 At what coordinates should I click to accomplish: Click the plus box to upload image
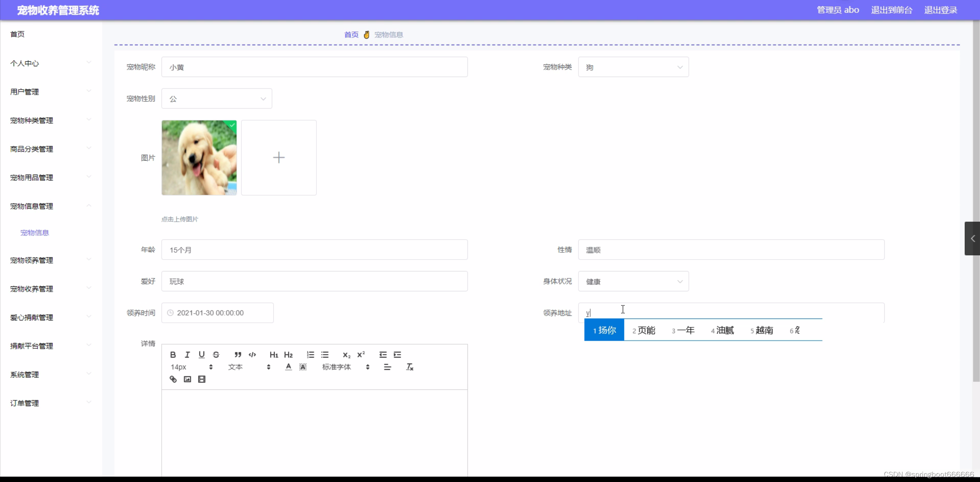point(279,157)
